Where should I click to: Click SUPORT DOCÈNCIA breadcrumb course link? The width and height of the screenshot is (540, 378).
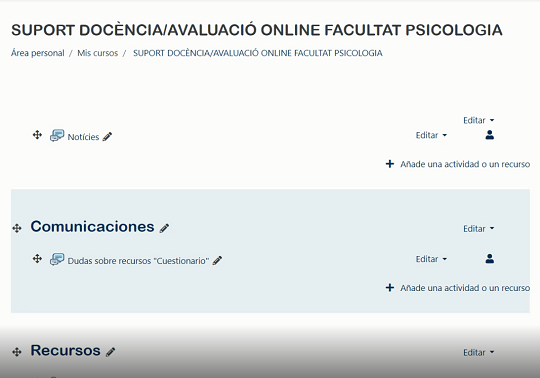click(258, 53)
